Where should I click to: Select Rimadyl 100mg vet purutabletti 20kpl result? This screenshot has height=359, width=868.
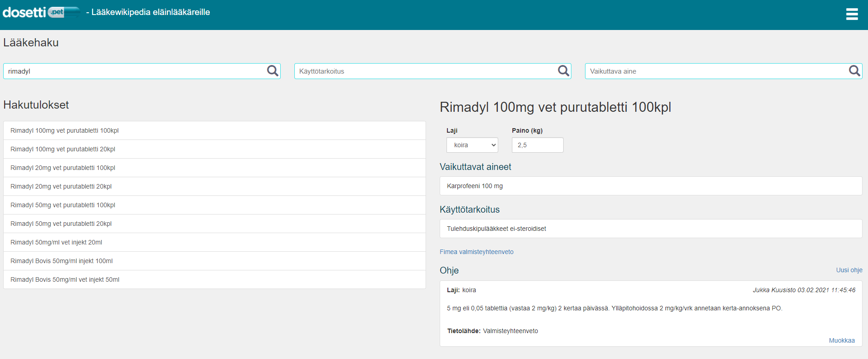coord(214,149)
